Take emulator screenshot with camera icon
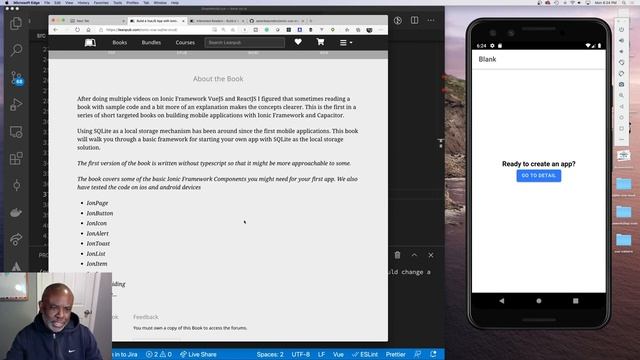Screen dimensions: 640x360 [x=621, y=84]
